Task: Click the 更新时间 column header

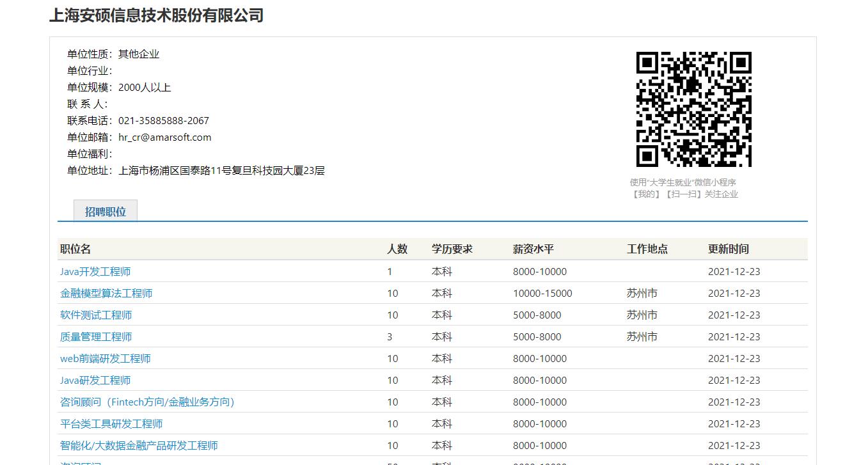Action: click(x=728, y=249)
